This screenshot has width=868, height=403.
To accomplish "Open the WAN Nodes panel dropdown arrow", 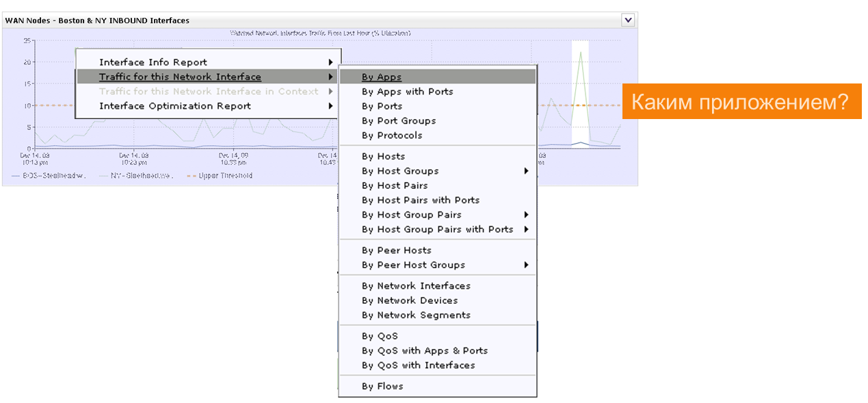I will tap(628, 20).
